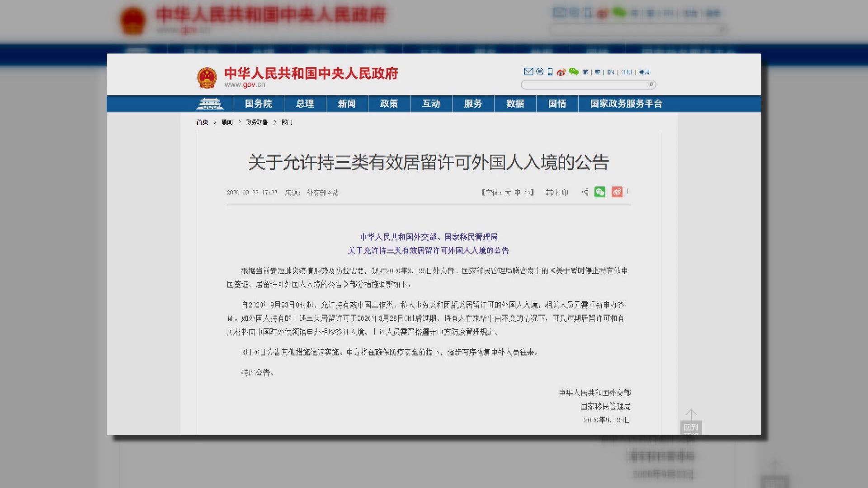Select the mobile phone version icon

coord(549,72)
